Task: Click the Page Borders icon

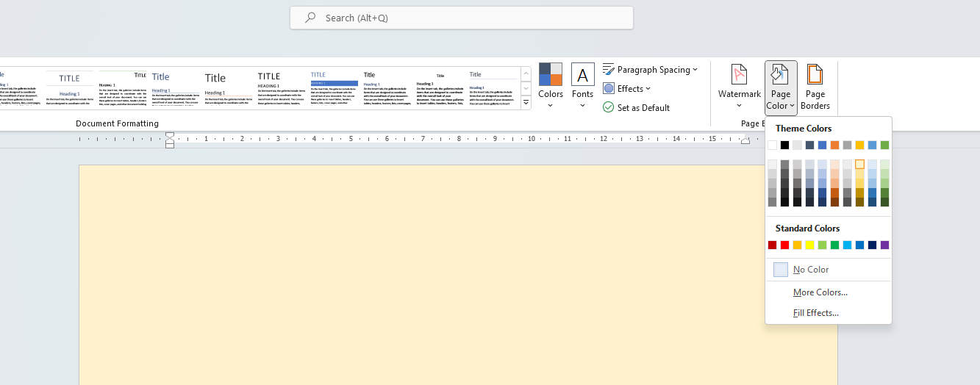Action: coord(815,75)
